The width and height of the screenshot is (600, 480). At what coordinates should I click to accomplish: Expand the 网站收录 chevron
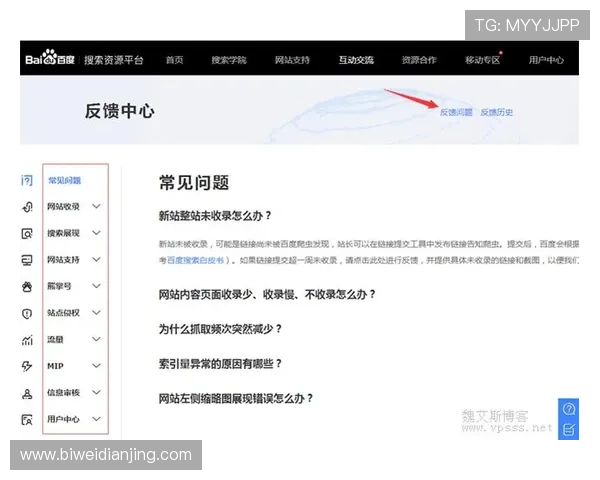(x=96, y=206)
